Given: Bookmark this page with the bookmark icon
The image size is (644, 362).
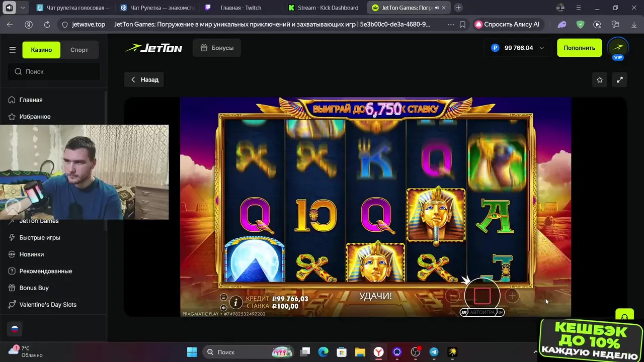Looking at the screenshot, I should [x=462, y=24].
